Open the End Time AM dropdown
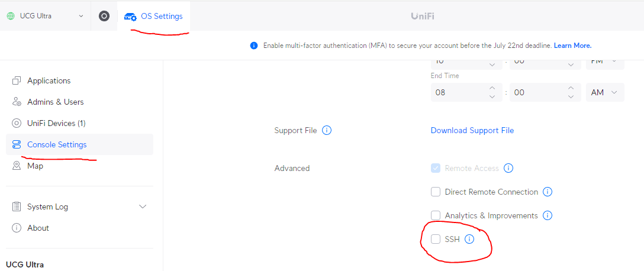This screenshot has width=644, height=271. click(x=605, y=92)
